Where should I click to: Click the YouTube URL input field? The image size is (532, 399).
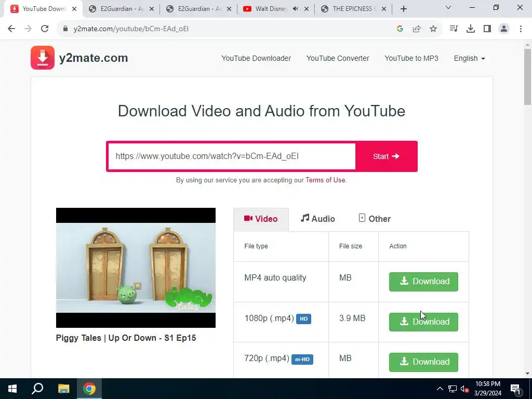click(231, 156)
